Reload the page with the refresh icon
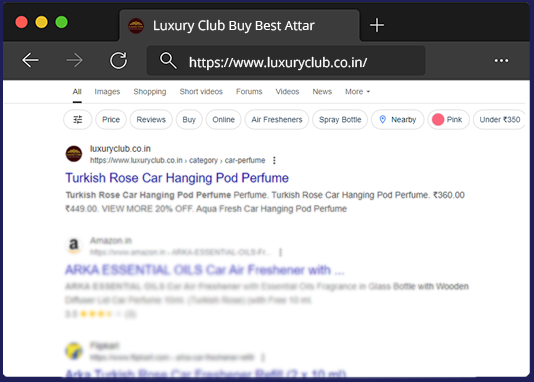 point(119,61)
